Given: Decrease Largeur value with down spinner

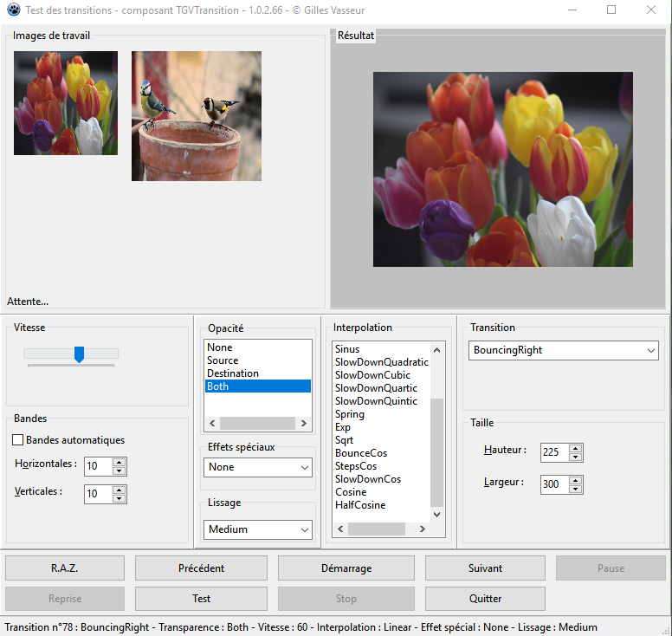Looking at the screenshot, I should click(x=576, y=489).
